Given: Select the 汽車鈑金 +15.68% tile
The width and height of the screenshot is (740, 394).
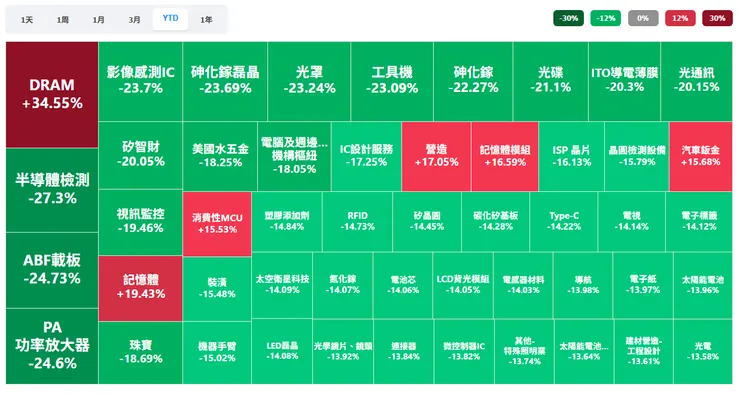Looking at the screenshot, I should (701, 156).
